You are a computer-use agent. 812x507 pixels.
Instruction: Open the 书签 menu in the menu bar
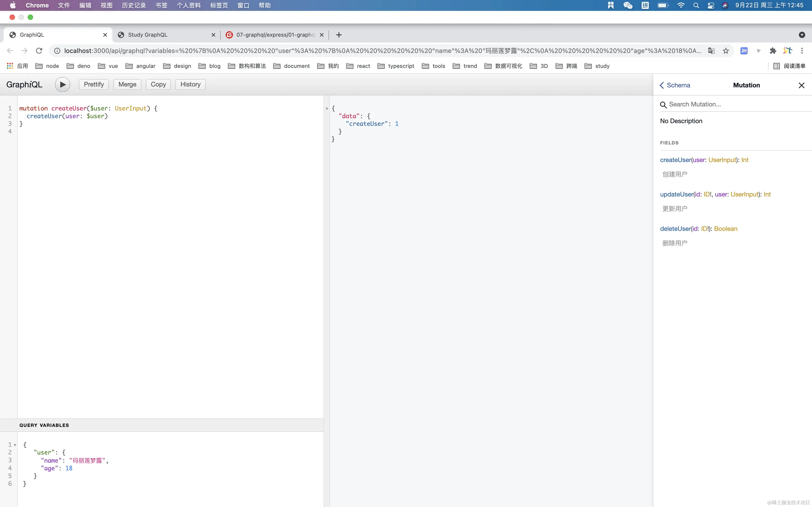point(161,5)
